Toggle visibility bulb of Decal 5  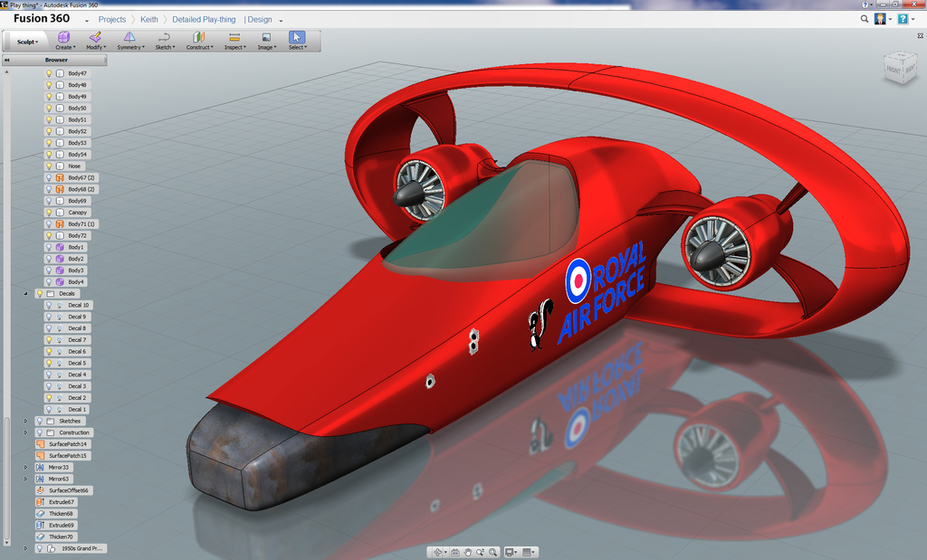point(49,363)
